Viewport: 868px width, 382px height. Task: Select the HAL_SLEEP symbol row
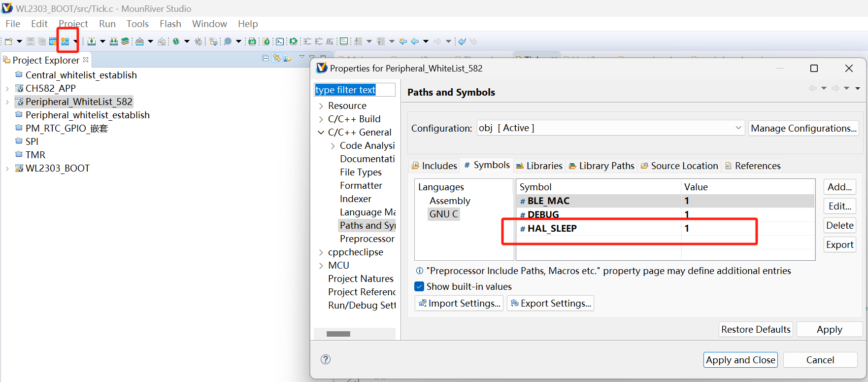pos(665,228)
